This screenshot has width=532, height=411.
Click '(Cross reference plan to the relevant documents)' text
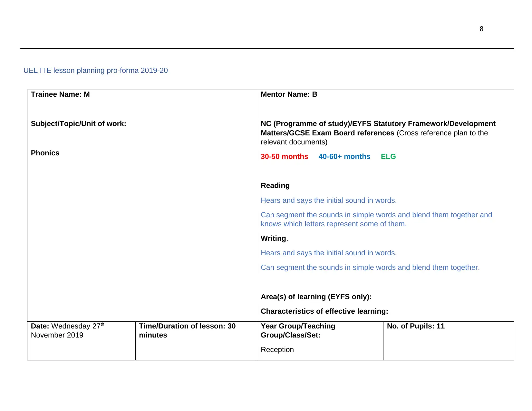[374, 138]
